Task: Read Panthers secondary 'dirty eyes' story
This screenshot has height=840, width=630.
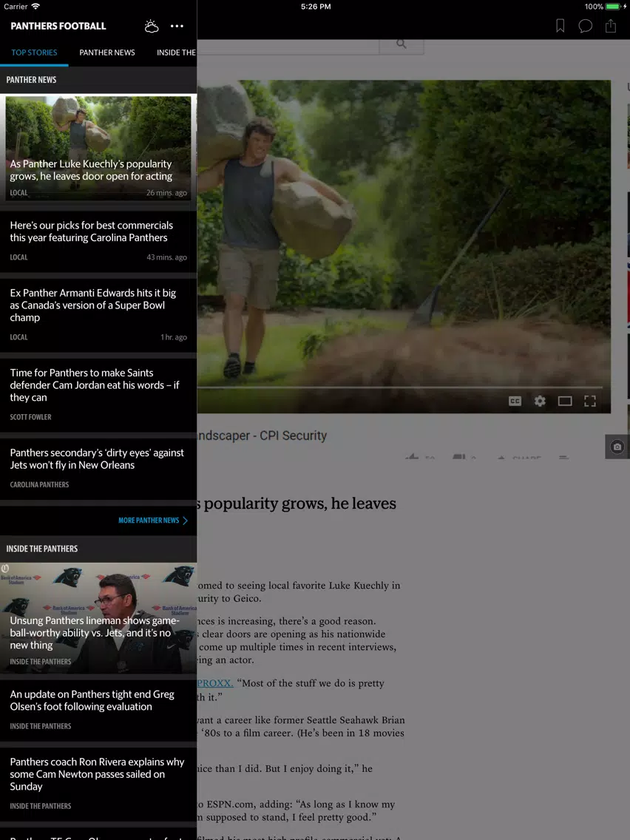Action: click(x=98, y=470)
